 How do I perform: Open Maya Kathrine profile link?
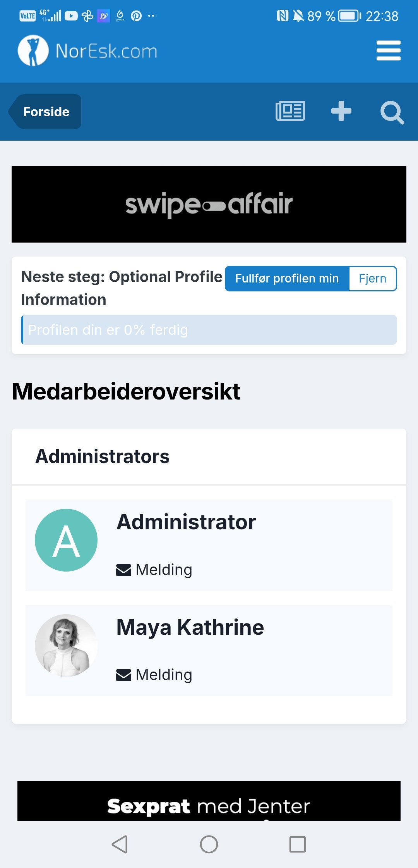(190, 627)
